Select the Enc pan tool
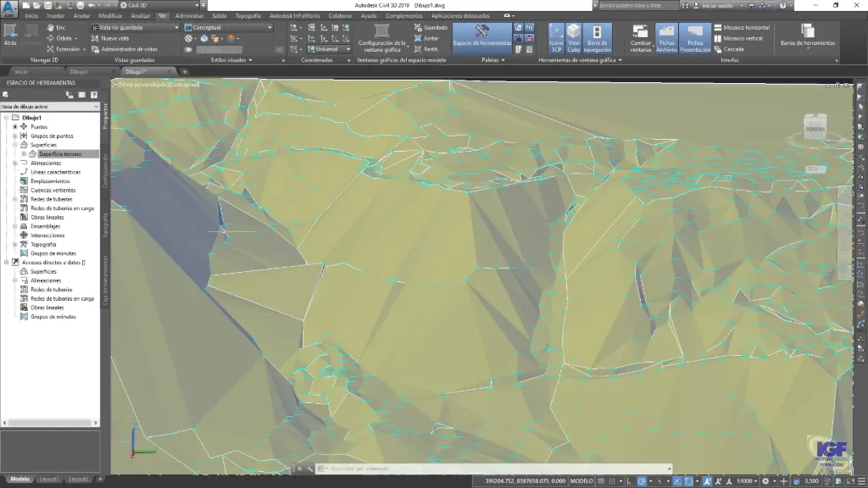 (x=56, y=27)
